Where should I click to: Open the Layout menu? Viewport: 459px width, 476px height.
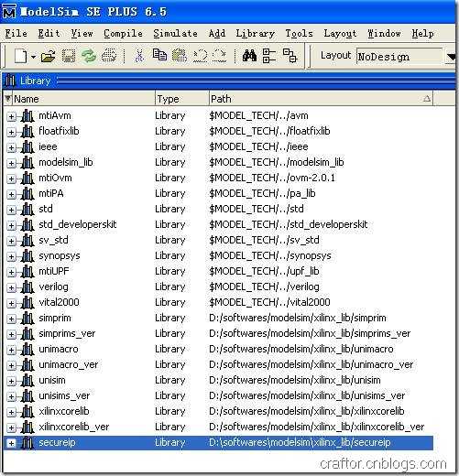340,34
